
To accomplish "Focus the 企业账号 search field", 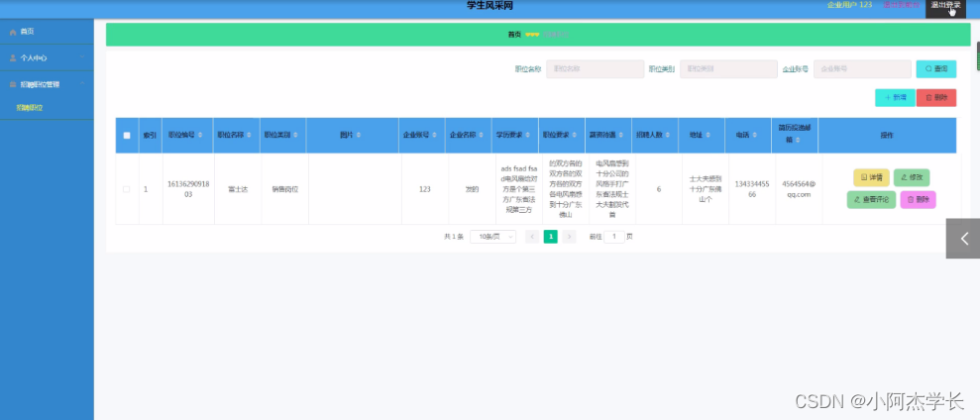I will 862,68.
